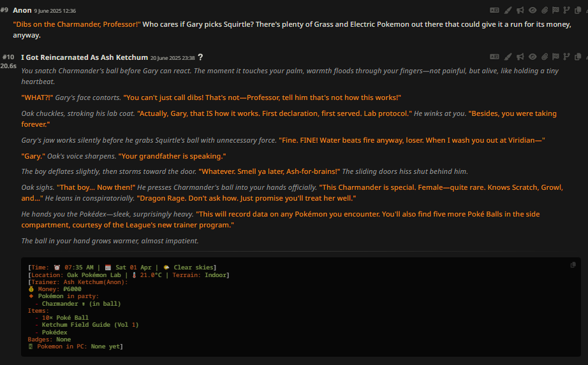Screen dimensions: 588x365
Task: Click the Time 07:35 AM status line
Action: (122, 268)
